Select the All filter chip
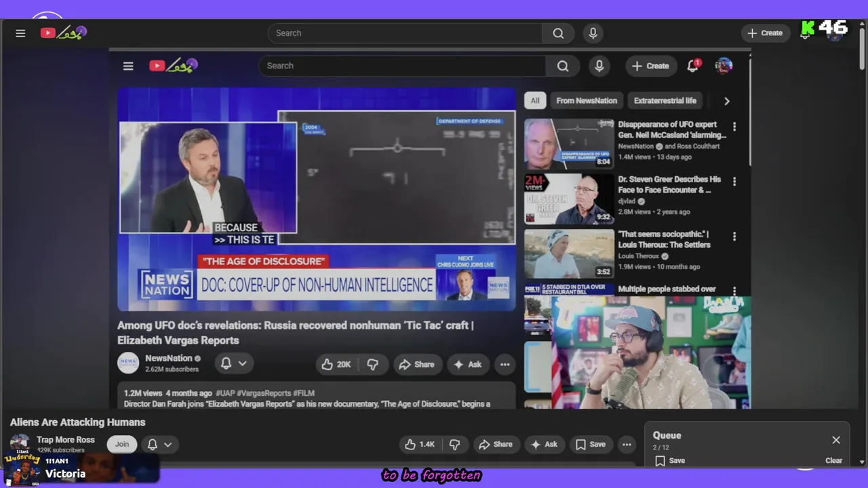Screen dimensions: 868x488 pyautogui.click(x=535, y=100)
